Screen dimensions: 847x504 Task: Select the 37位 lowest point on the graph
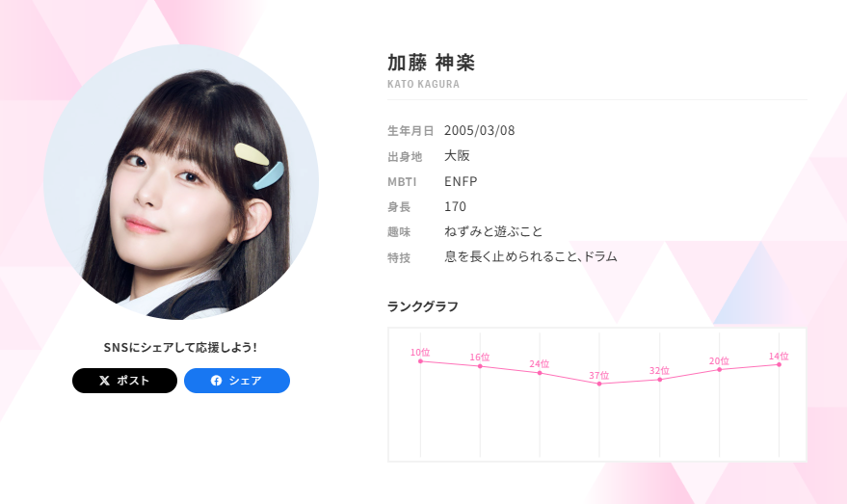599,384
